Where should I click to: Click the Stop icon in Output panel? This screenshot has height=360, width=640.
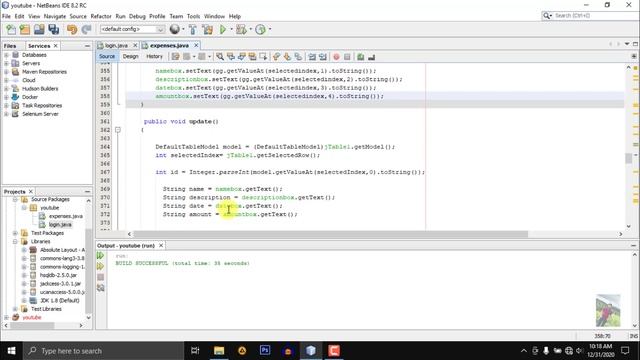coord(100,277)
